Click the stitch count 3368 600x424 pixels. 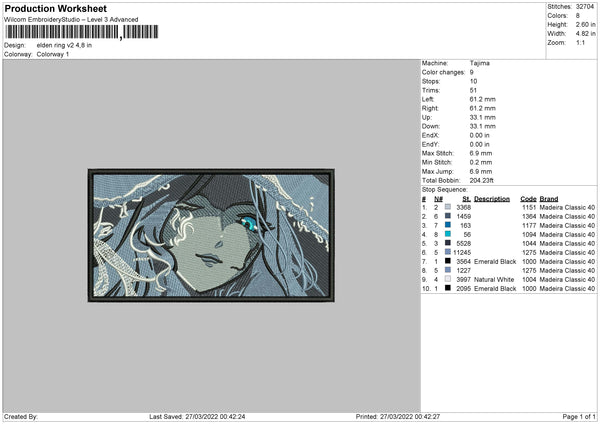point(463,207)
